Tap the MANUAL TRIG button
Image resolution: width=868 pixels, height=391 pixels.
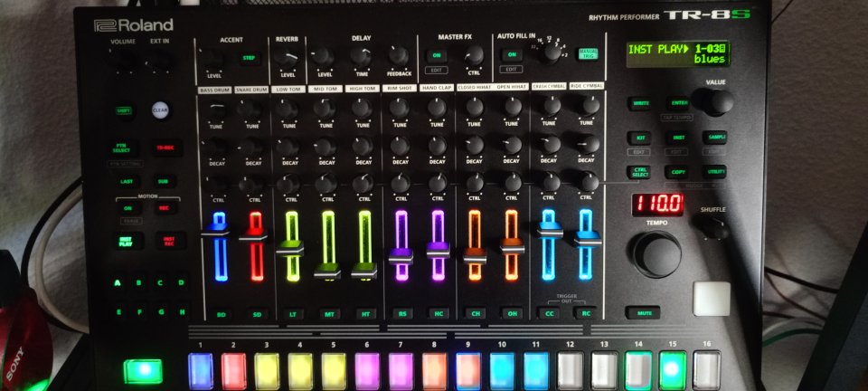pos(588,53)
